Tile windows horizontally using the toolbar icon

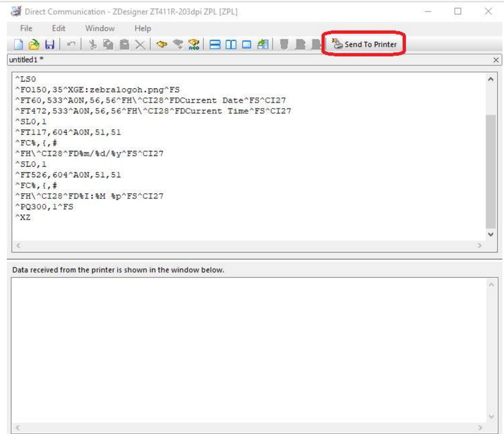pyautogui.click(x=215, y=45)
